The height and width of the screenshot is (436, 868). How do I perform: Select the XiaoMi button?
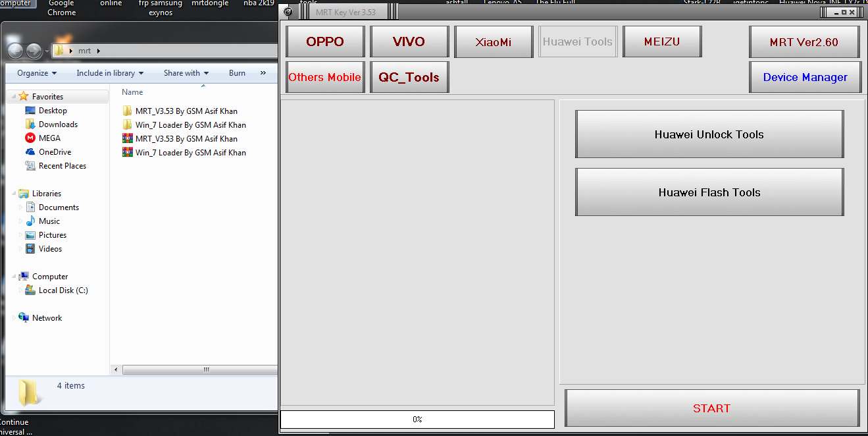coord(494,41)
